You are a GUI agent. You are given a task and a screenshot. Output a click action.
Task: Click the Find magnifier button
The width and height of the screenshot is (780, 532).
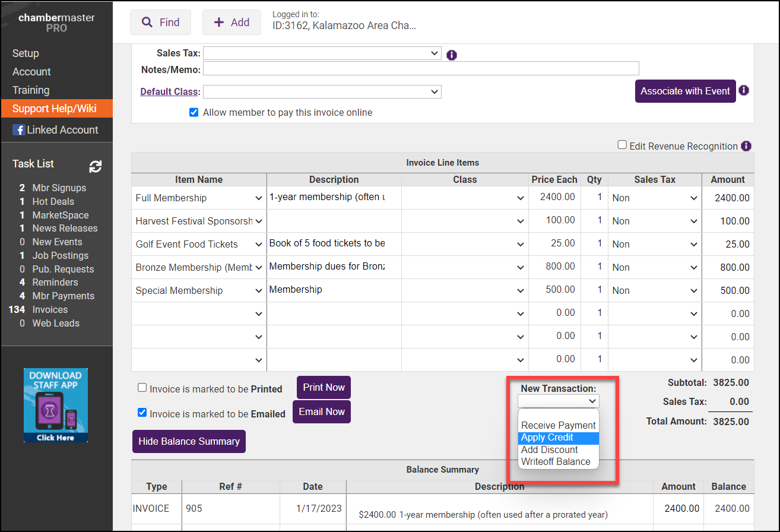coord(160,23)
